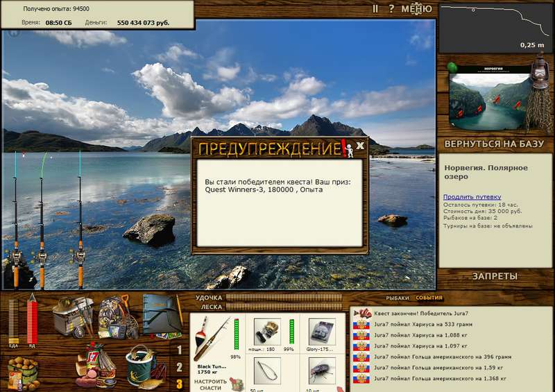Click the time value 08:50 СБ
The height and width of the screenshot is (392, 555).
[x=58, y=23]
